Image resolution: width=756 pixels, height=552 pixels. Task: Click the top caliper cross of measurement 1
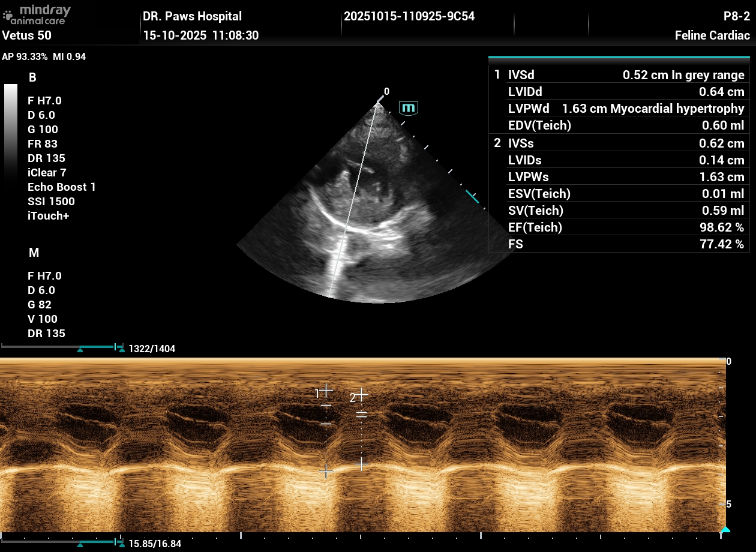pos(326,390)
